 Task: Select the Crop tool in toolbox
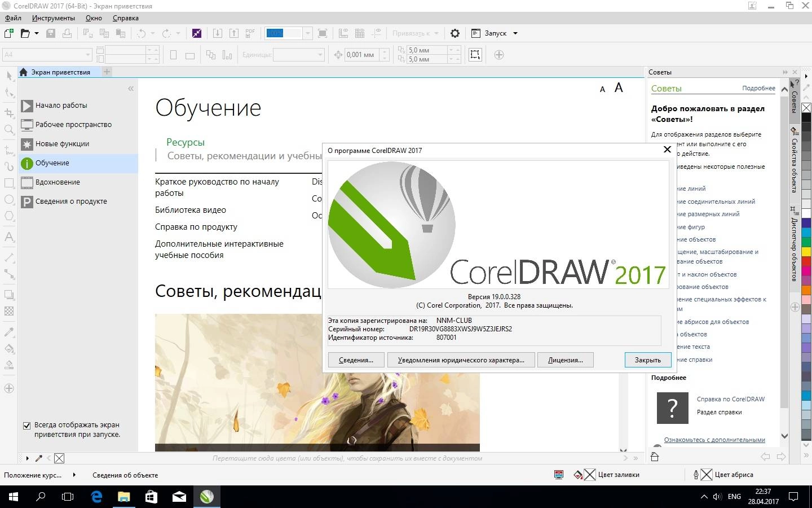[9, 113]
